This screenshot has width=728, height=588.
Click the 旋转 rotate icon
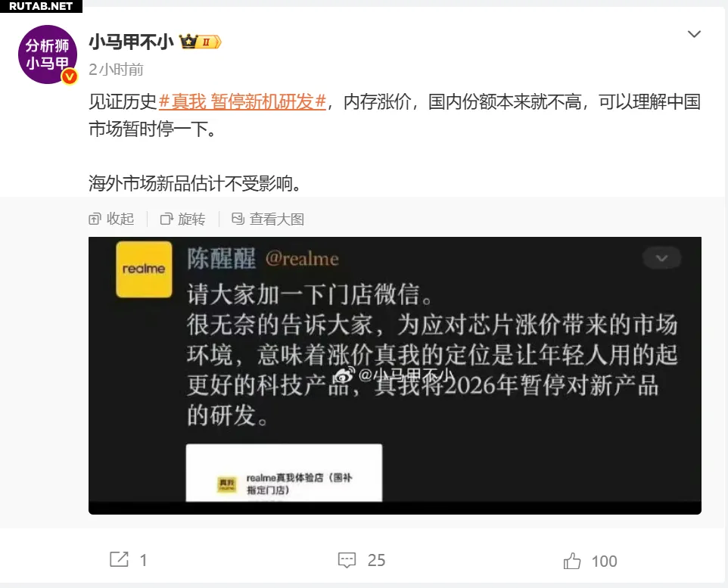[166, 219]
